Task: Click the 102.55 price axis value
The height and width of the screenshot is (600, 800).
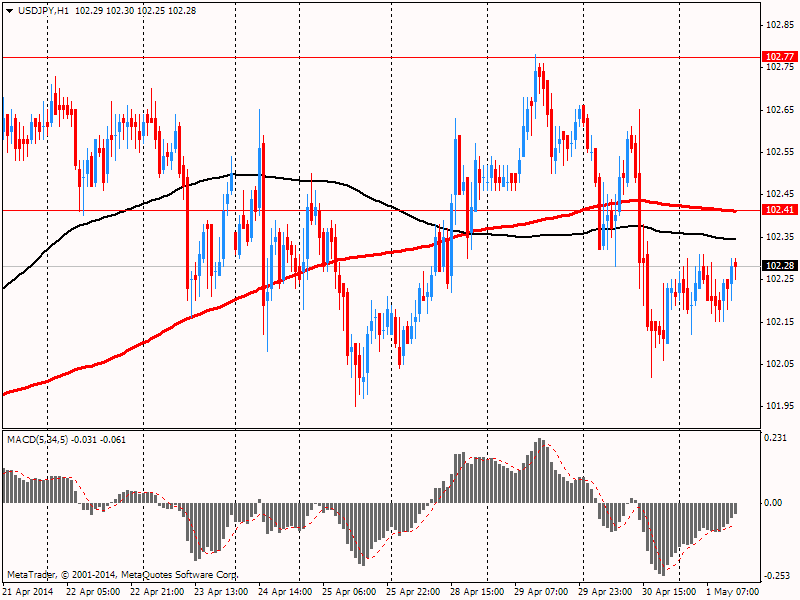Action: 780,151
